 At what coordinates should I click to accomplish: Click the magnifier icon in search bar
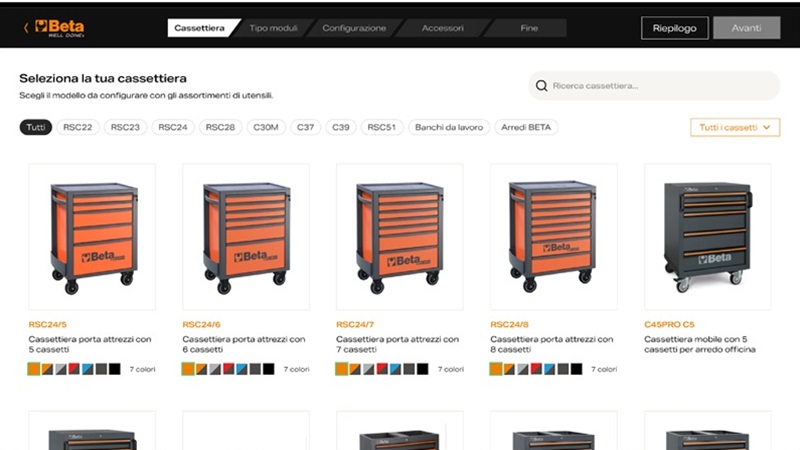pos(541,86)
